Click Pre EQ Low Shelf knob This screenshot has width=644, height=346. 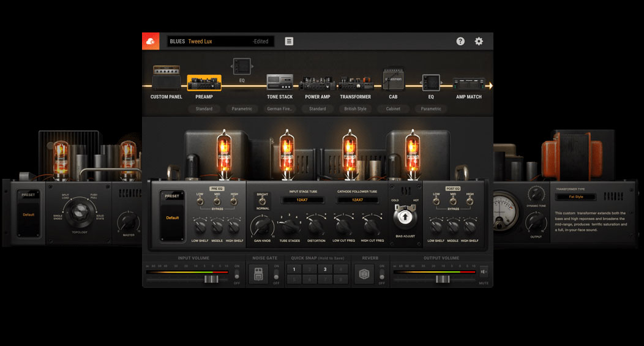coord(200,227)
